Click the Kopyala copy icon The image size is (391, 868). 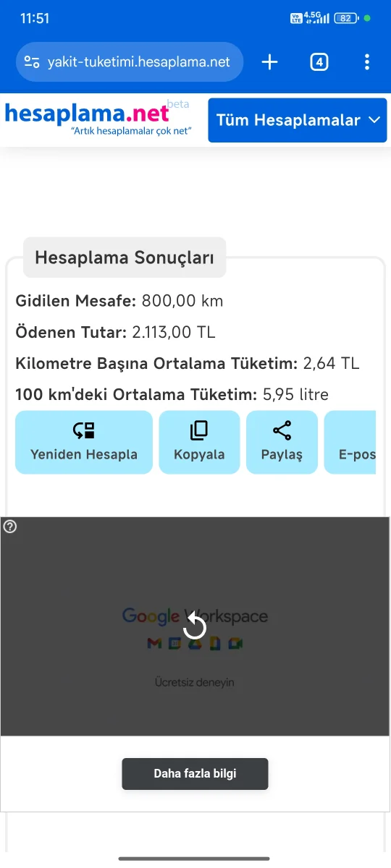tap(199, 431)
